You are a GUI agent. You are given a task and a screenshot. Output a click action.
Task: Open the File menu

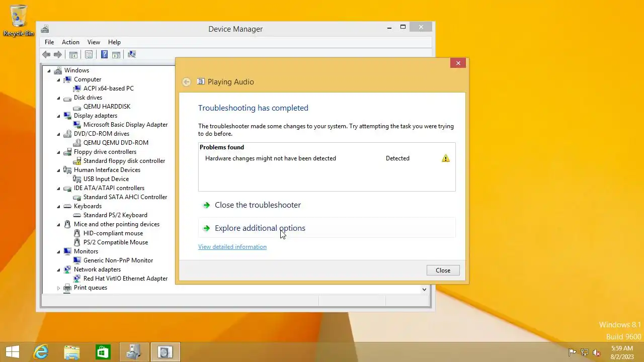(49, 42)
